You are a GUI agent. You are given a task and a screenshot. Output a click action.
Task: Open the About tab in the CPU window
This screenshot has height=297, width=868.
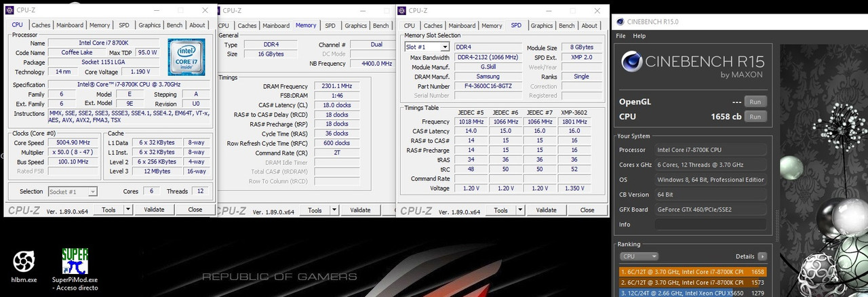point(197,25)
